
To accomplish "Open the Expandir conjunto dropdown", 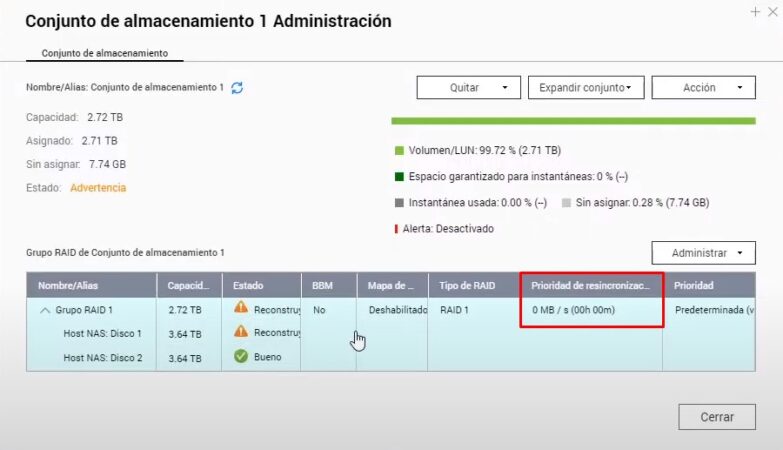I will pos(586,87).
